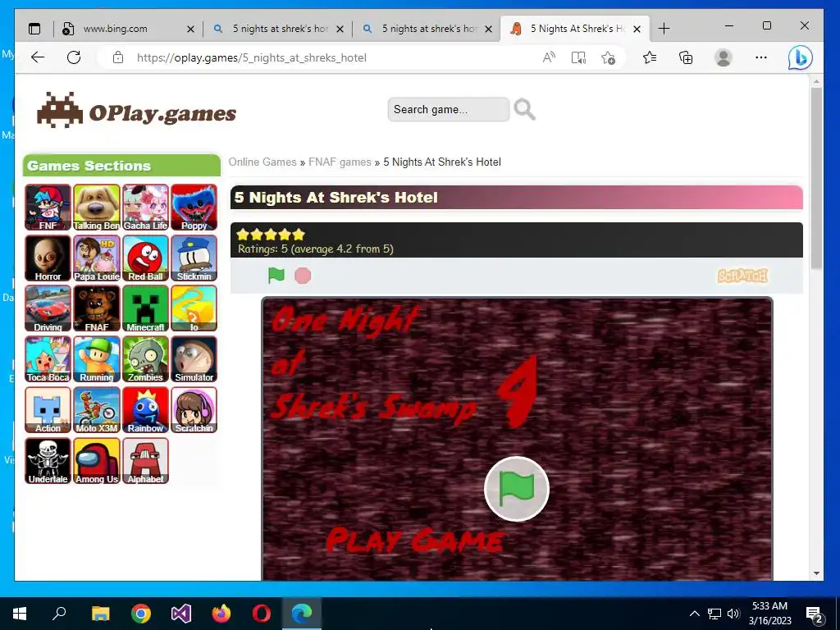Stop the Scratch project with the red stop button

point(303,276)
